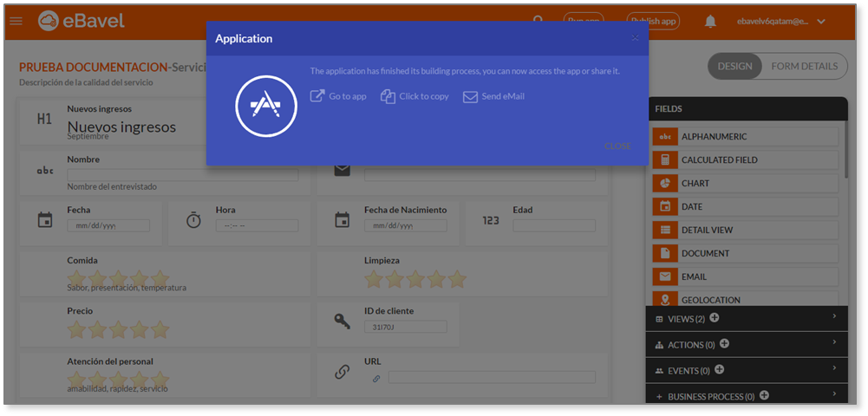The image size is (868, 416).
Task: Set Atención del personal rating to two stars
Action: 97,380
